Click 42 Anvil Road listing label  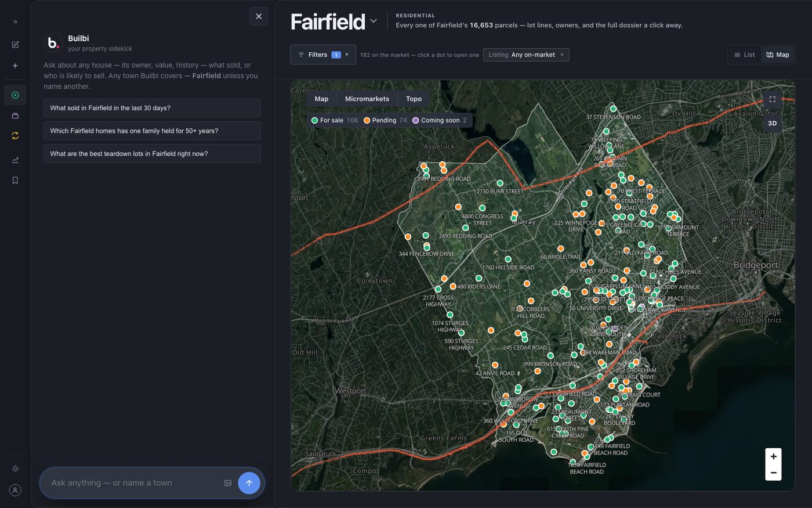495,373
